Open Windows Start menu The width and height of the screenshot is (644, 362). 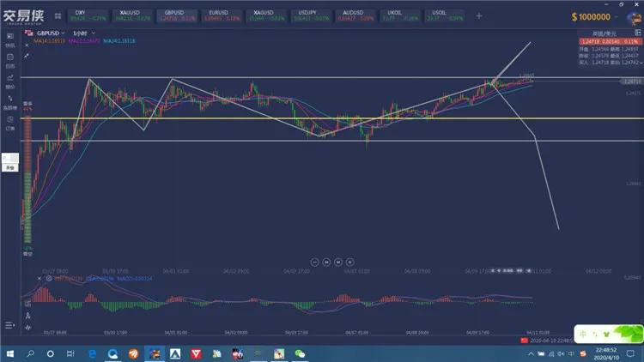(10, 353)
